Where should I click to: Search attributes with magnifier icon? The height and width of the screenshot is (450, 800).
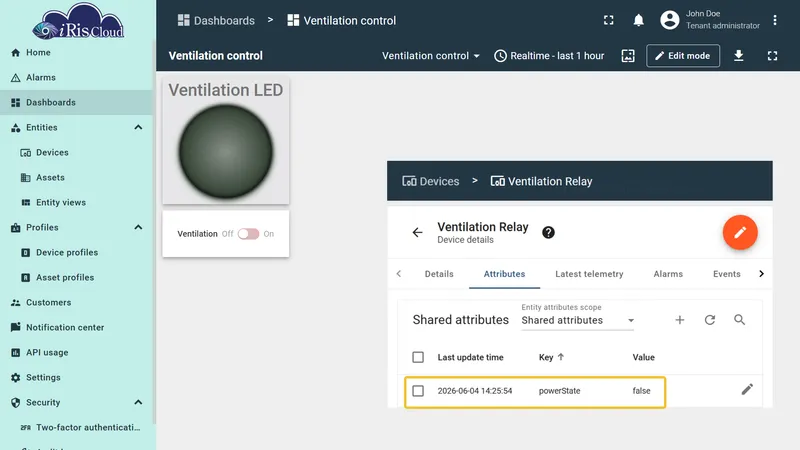tap(739, 320)
